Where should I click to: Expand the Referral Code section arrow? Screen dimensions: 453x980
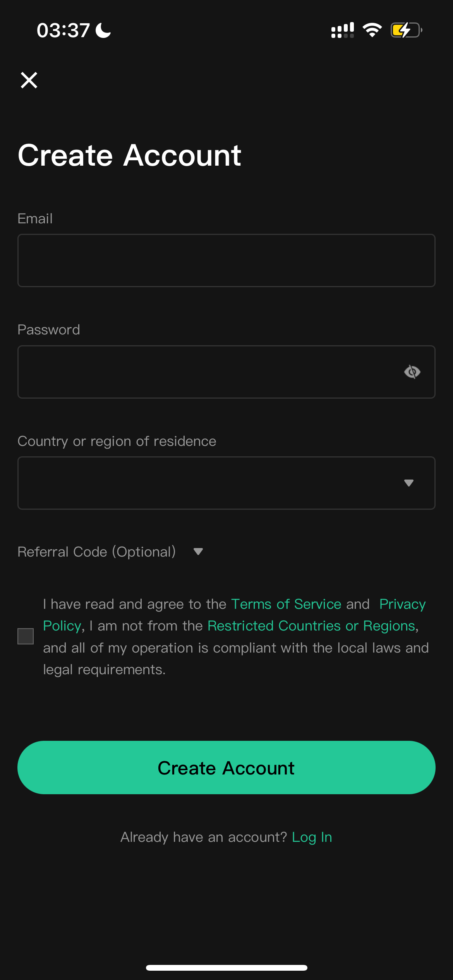(x=198, y=552)
